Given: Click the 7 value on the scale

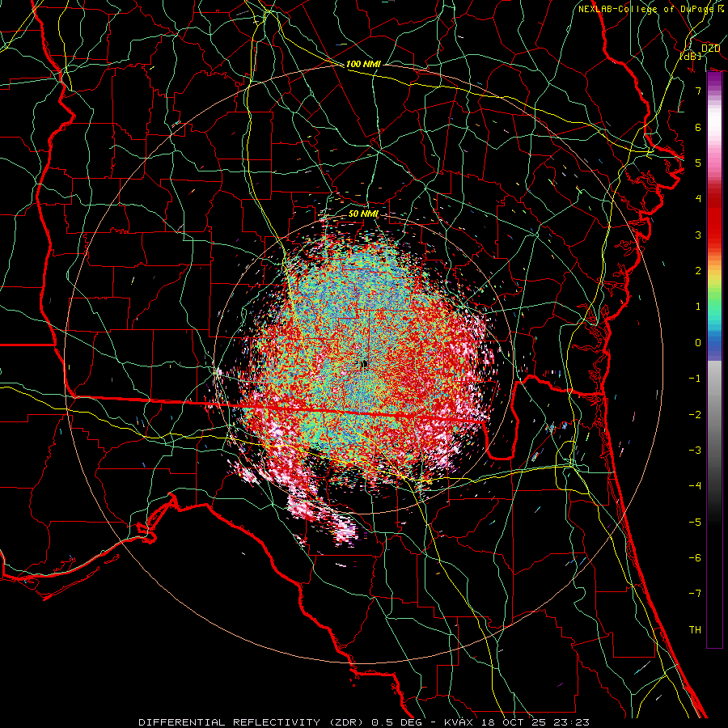Looking at the screenshot, I should (x=698, y=91).
